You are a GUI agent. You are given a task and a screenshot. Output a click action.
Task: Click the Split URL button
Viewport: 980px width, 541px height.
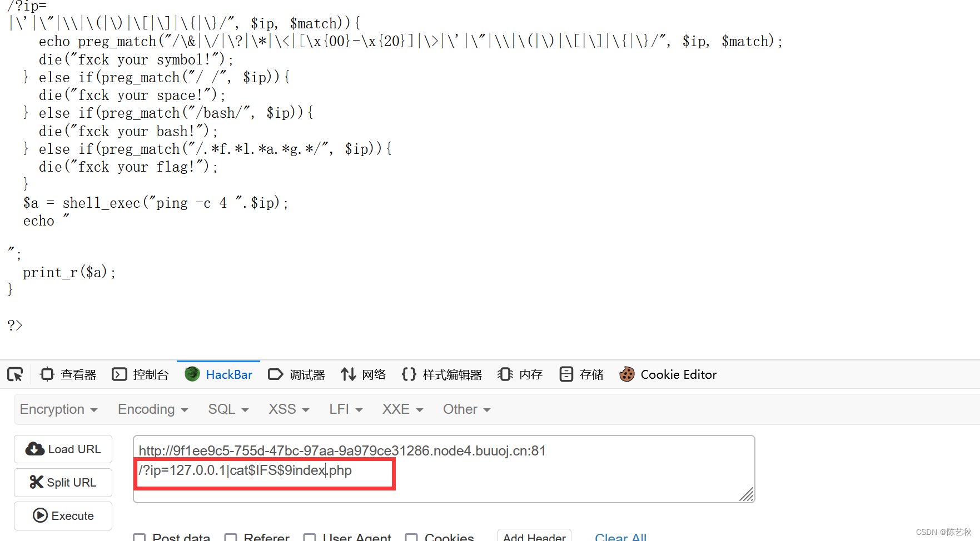coord(63,483)
